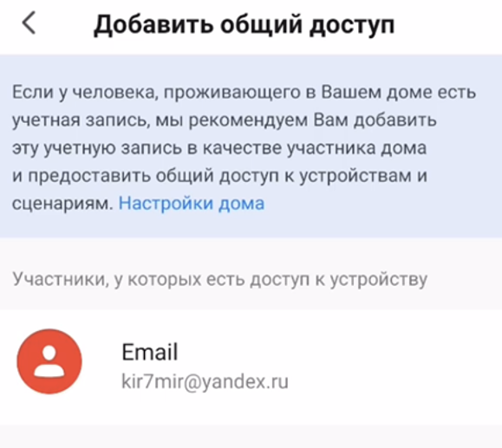Click the word Добавить in the header
This screenshot has height=448, width=502.
(153, 24)
